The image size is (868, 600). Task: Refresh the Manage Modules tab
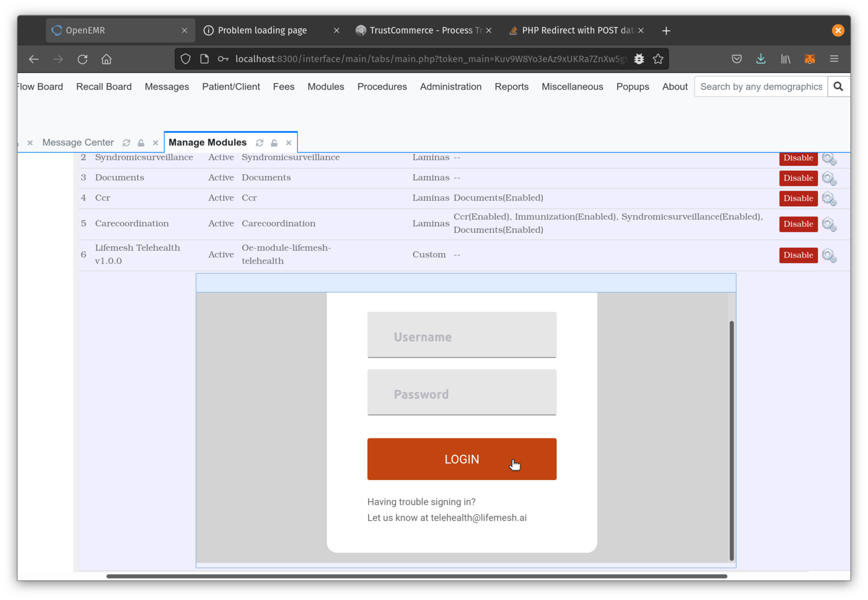[x=259, y=143]
